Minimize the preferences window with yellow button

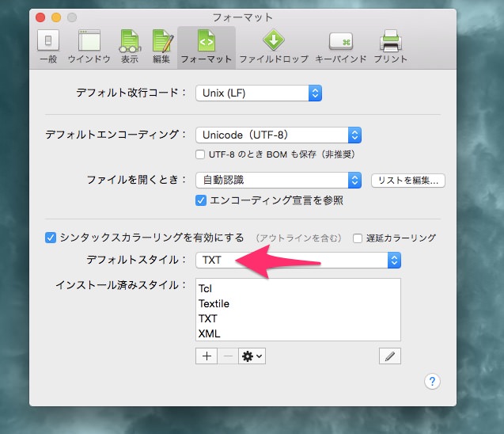56,17
